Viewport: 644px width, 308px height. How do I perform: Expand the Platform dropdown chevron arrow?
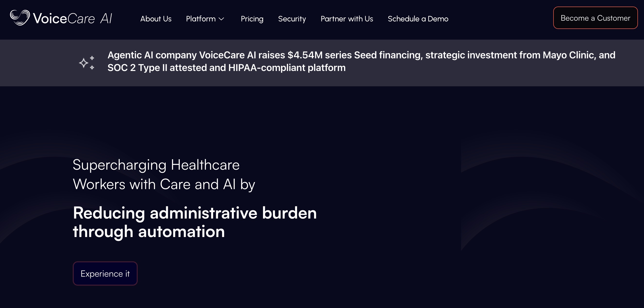pos(221,19)
